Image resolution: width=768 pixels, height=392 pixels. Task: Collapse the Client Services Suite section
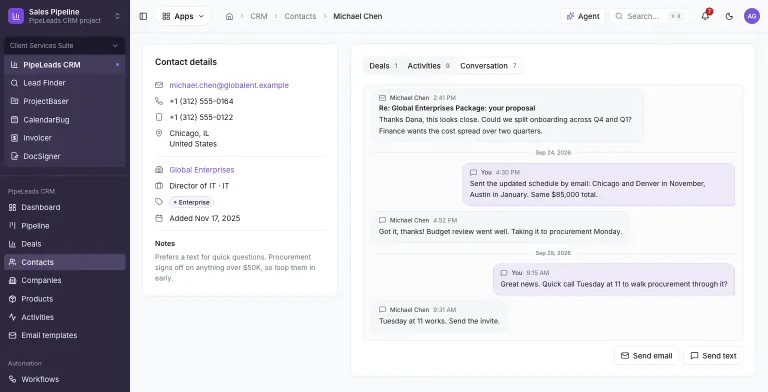tap(65, 46)
